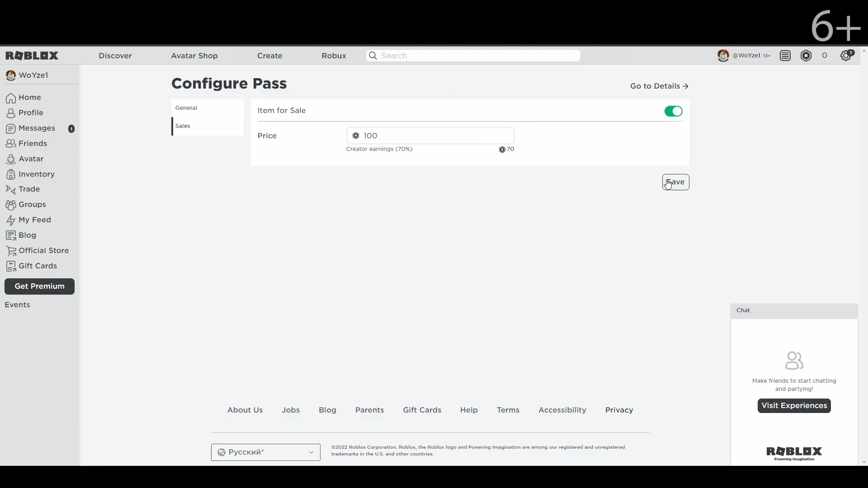Open the Sales tab
This screenshot has height=488, width=868.
pyautogui.click(x=208, y=126)
